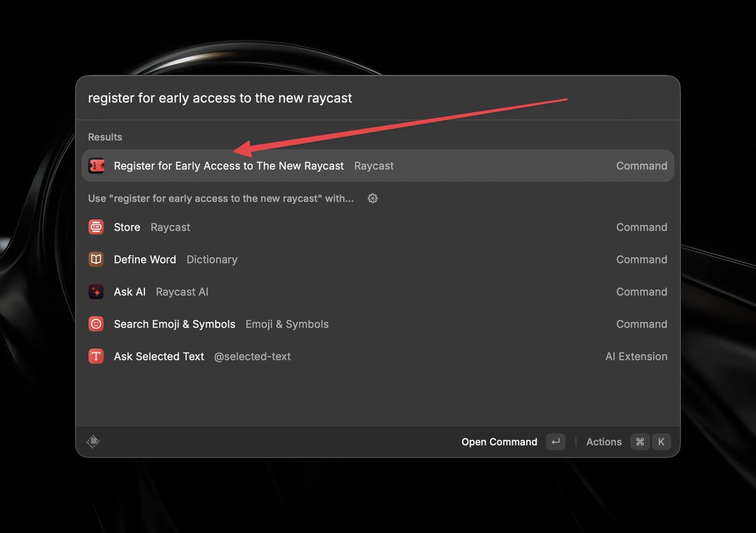Click the @selected-text subtitle

click(x=253, y=357)
